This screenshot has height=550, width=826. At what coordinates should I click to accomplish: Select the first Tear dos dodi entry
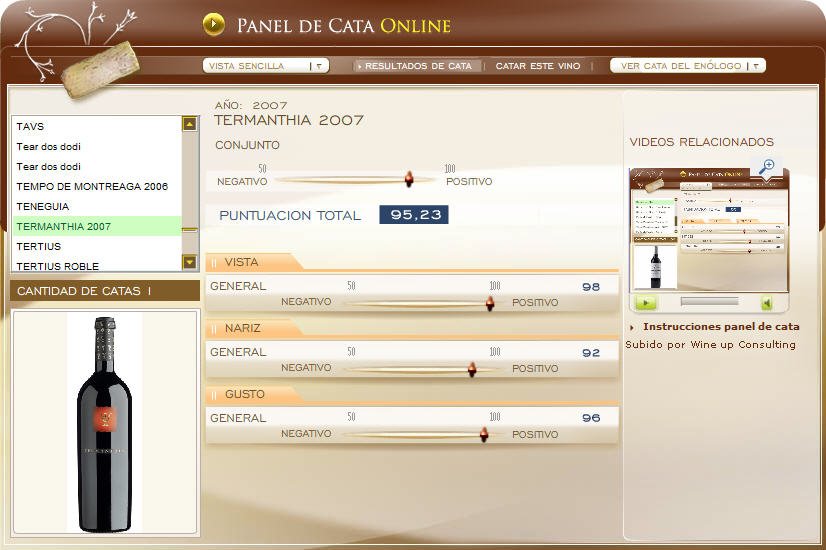click(96, 146)
